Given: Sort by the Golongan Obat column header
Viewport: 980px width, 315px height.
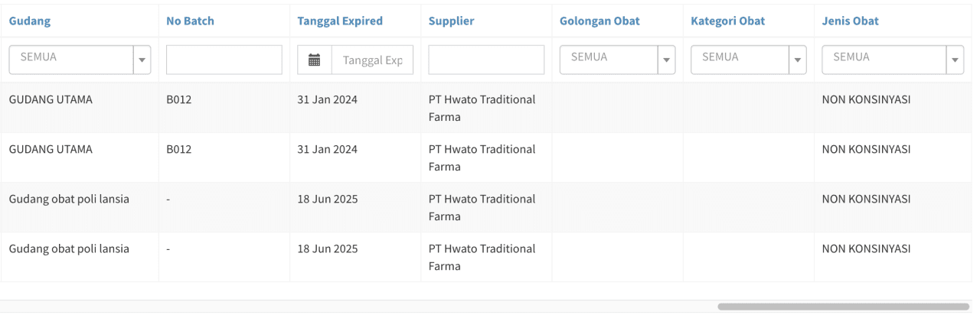Looking at the screenshot, I should 599,21.
